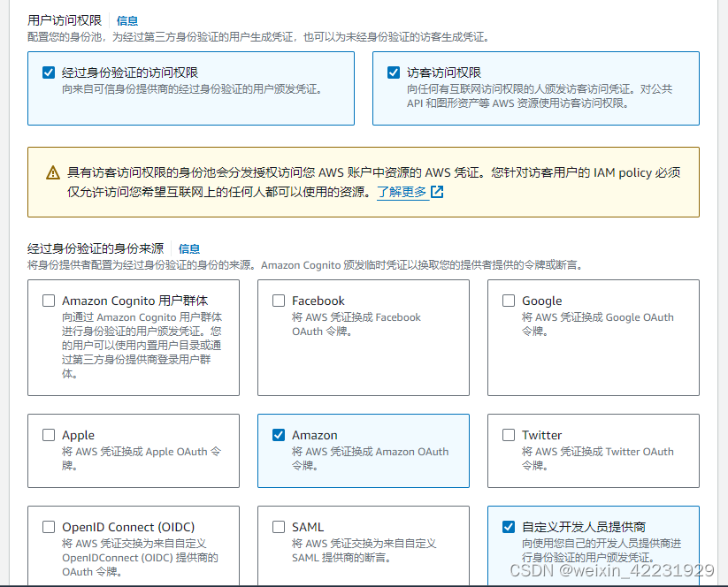Screen dimensions: 728x587
Task: Enable Google as identity provider
Action: click(x=509, y=301)
